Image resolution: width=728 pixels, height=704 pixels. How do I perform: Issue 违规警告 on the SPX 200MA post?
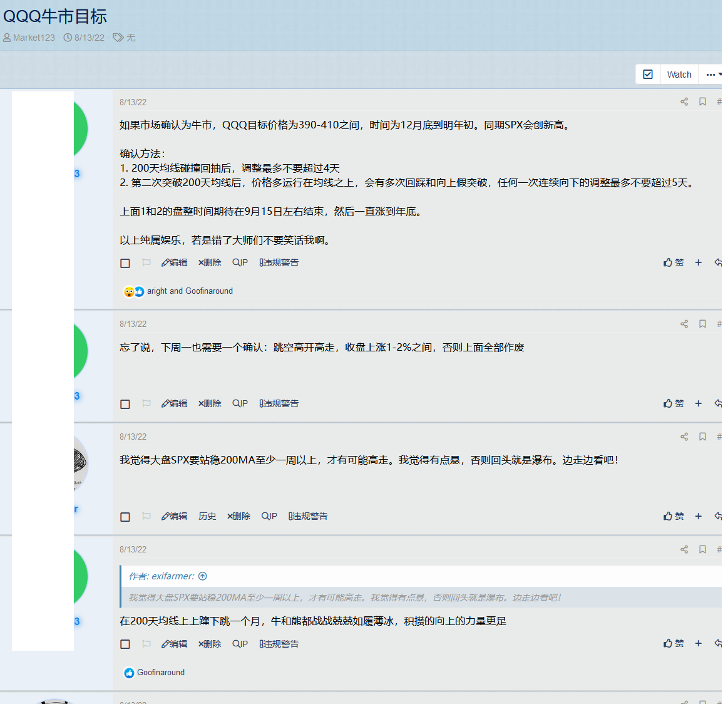[x=308, y=516]
